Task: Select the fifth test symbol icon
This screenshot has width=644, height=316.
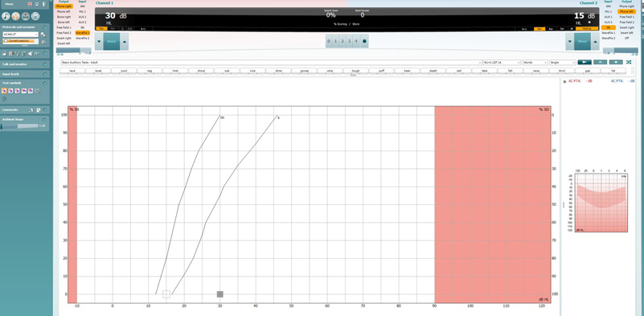Action: coord(31,90)
